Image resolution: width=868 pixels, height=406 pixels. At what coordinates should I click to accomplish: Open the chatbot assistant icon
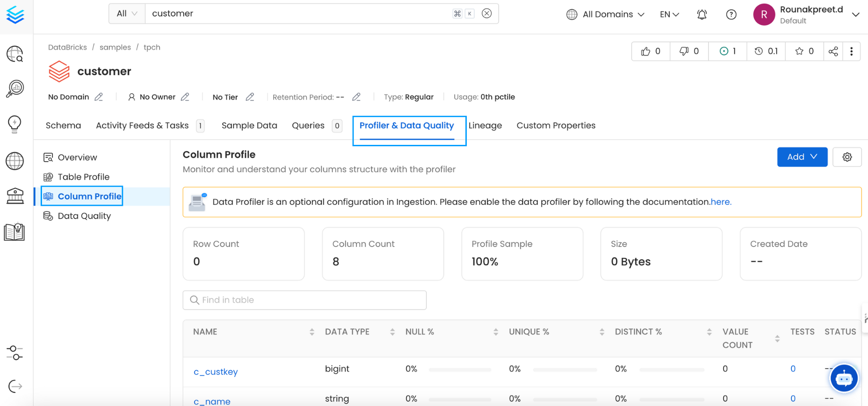(844, 378)
